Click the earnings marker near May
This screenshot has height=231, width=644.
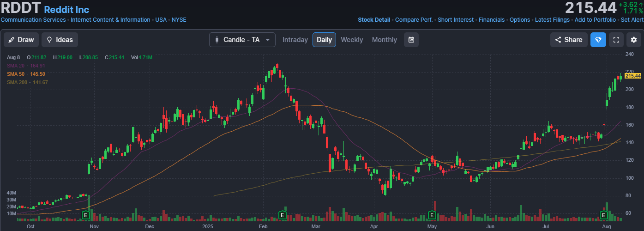[432, 215]
